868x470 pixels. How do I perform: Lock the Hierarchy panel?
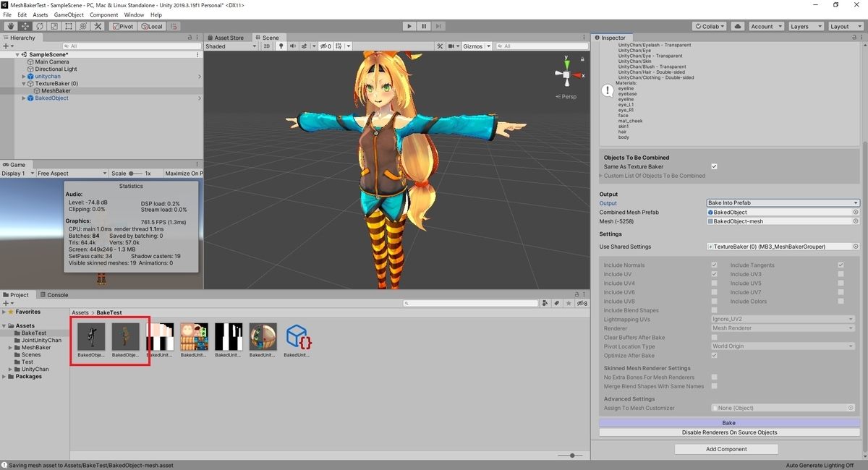click(190, 38)
